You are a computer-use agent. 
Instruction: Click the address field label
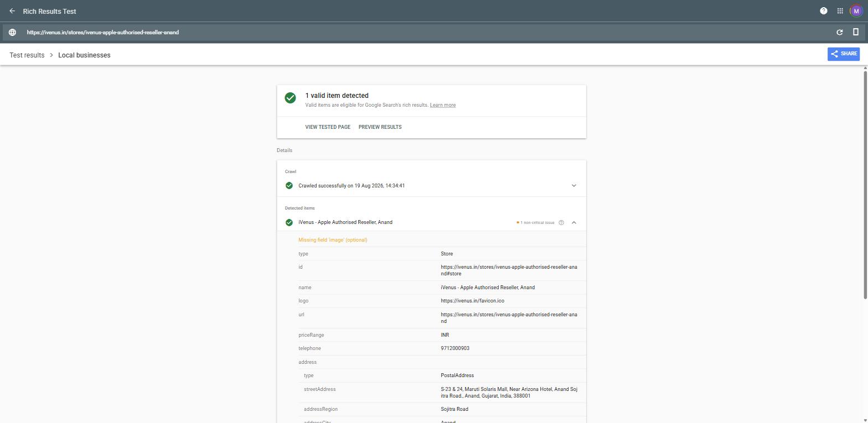(x=307, y=362)
